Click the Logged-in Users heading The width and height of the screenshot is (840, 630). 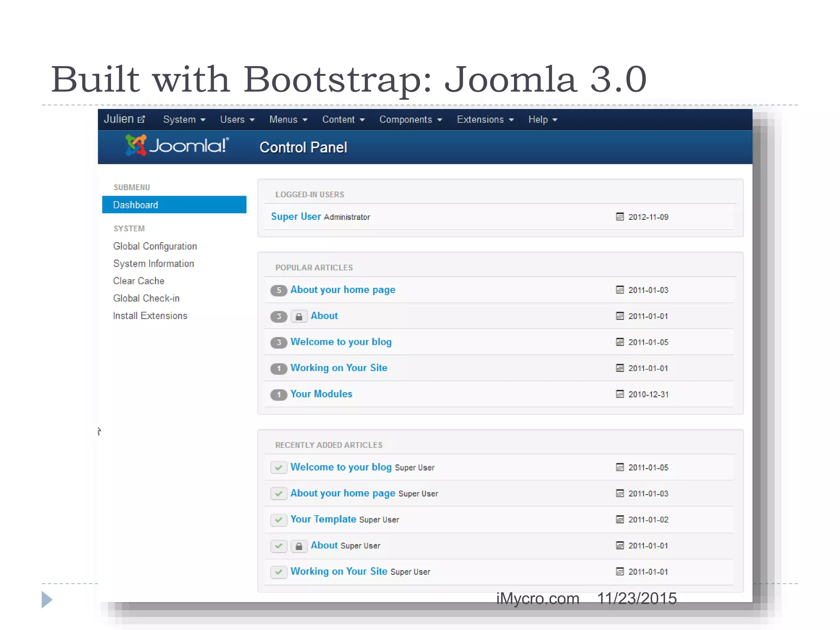point(310,194)
